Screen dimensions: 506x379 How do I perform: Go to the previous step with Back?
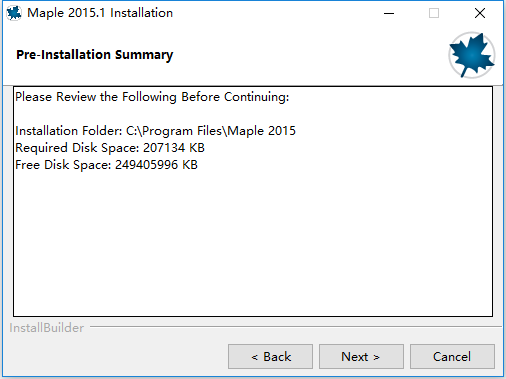270,357
